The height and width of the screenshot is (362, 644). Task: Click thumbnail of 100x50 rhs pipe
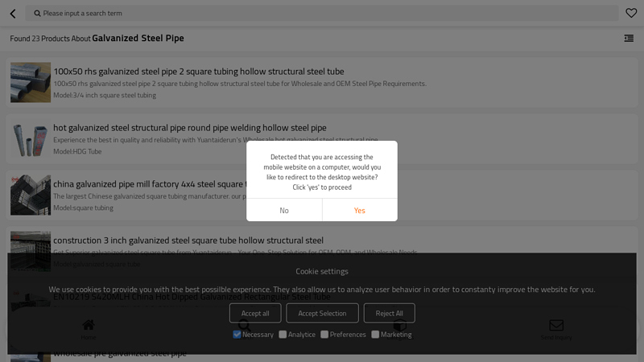[31, 83]
